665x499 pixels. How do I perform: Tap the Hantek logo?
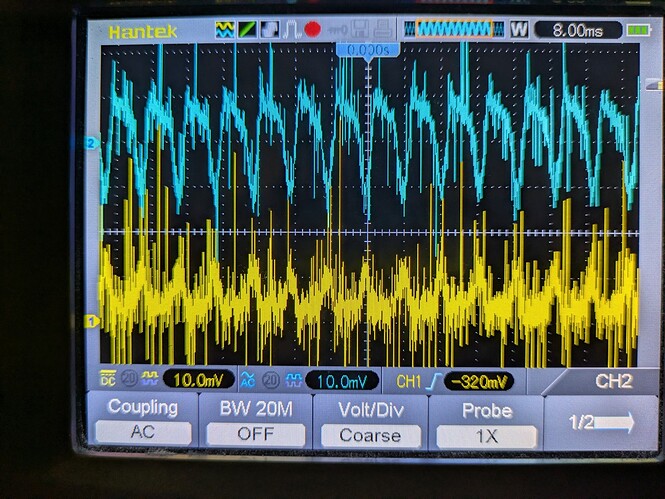tap(143, 32)
